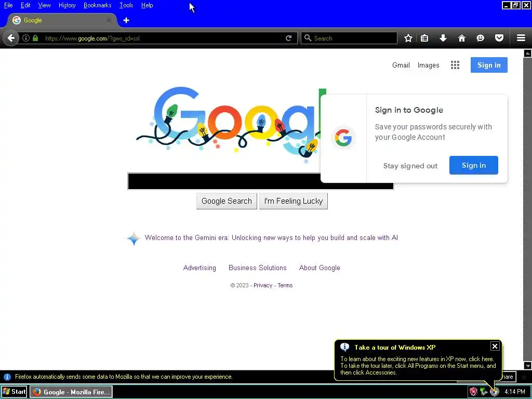Viewport: 532px width, 399px height.
Task: Open the Bookmarks menu
Action: tap(97, 5)
